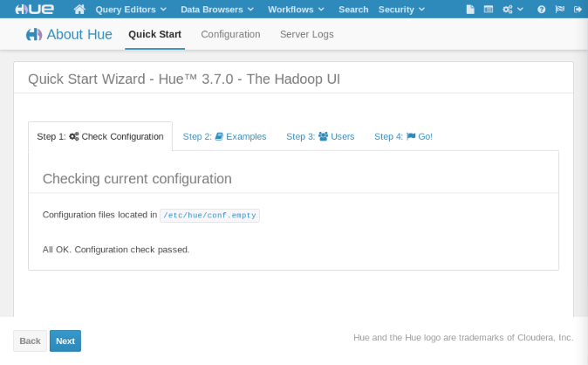The height and width of the screenshot is (365, 588).
Task: Open the help question mark icon
Action: 541,10
